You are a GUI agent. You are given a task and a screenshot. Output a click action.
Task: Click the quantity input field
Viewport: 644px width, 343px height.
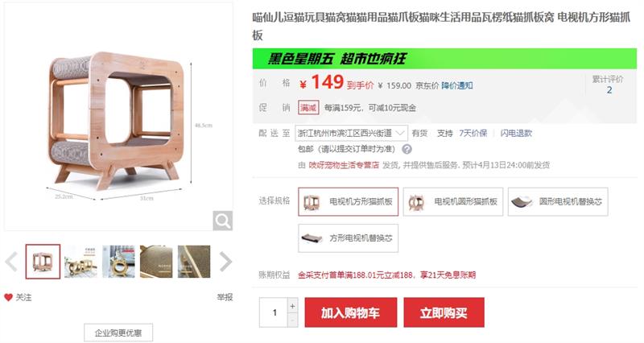(x=274, y=312)
